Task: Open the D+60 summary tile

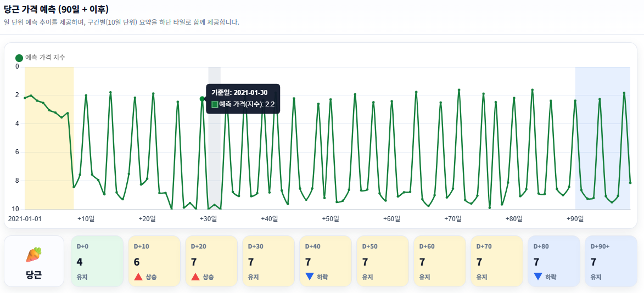Action: coord(440,261)
